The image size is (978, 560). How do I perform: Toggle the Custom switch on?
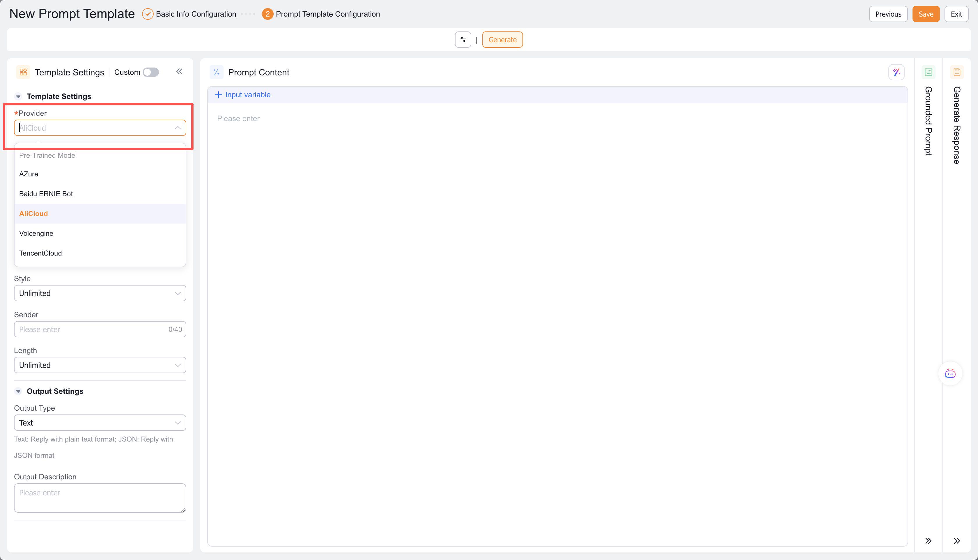click(x=150, y=72)
